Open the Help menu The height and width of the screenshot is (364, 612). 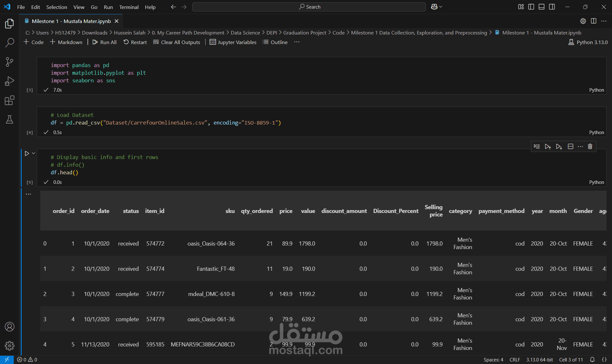pos(150,7)
